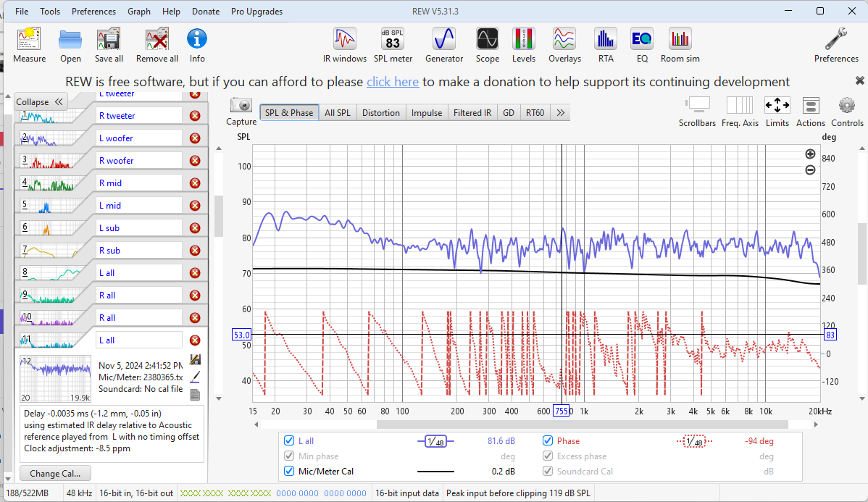Dismiss the donation banner
This screenshot has width=868, height=502.
tap(859, 81)
